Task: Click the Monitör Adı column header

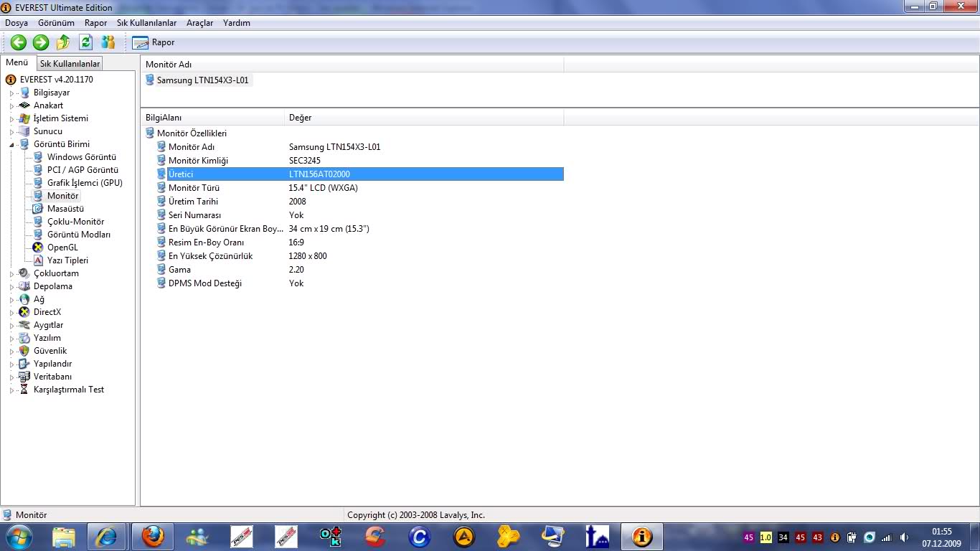Action: [x=352, y=65]
